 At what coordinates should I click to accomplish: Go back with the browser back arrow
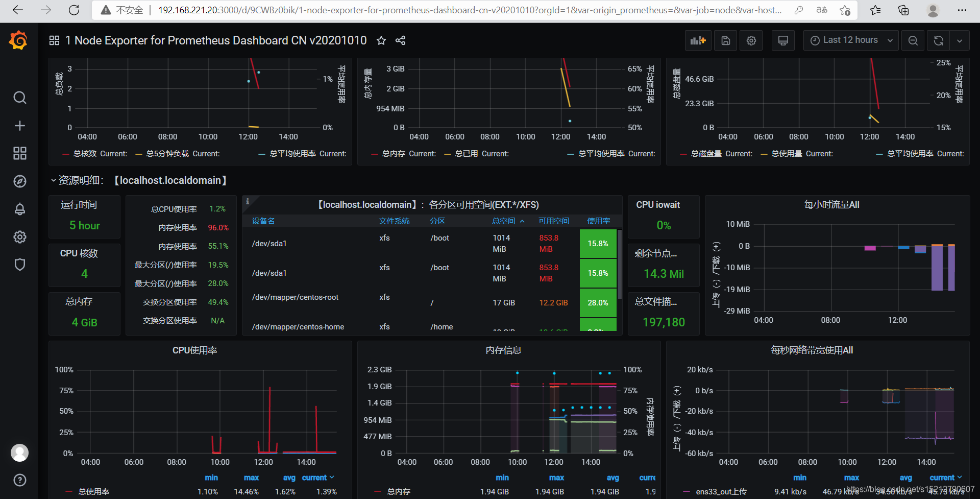point(18,10)
